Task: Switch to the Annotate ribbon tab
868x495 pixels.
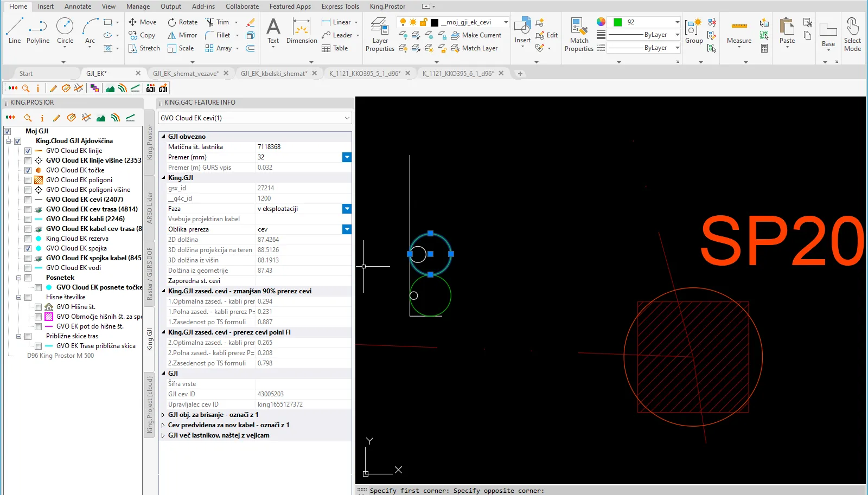Action: point(78,7)
